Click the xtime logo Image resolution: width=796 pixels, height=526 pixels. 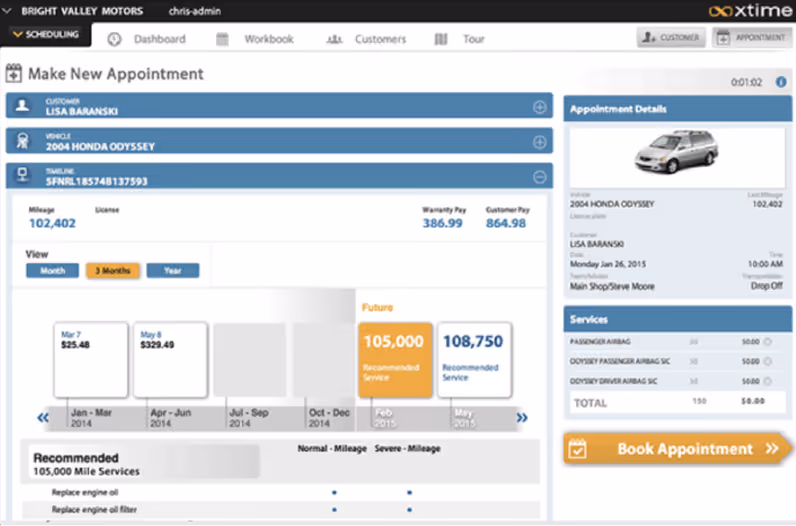pos(750,11)
